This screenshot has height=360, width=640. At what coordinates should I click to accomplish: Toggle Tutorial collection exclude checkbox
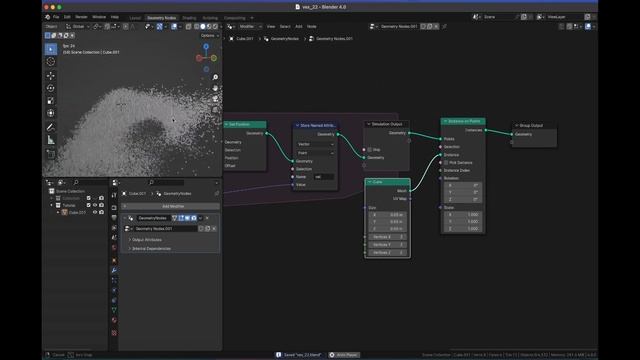click(x=89, y=205)
